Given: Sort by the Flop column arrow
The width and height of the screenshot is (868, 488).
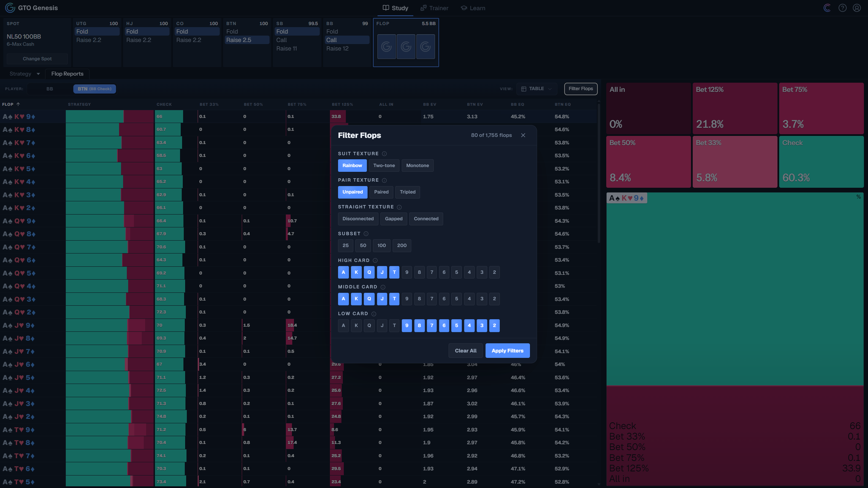Looking at the screenshot, I should [18, 105].
